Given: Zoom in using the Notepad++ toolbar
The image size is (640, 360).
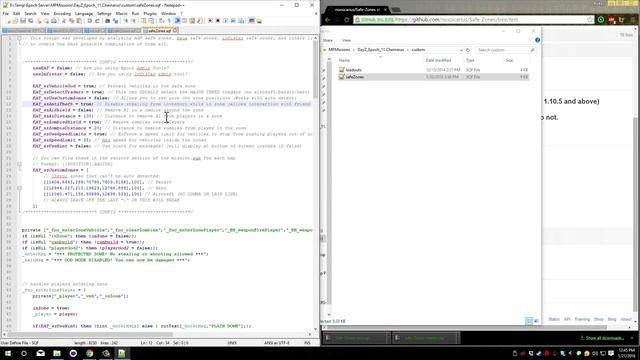Looking at the screenshot, I should point(126,20).
